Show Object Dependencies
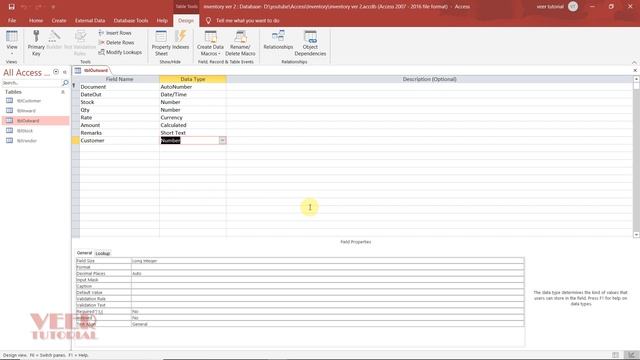640x360 pixels. [310, 43]
